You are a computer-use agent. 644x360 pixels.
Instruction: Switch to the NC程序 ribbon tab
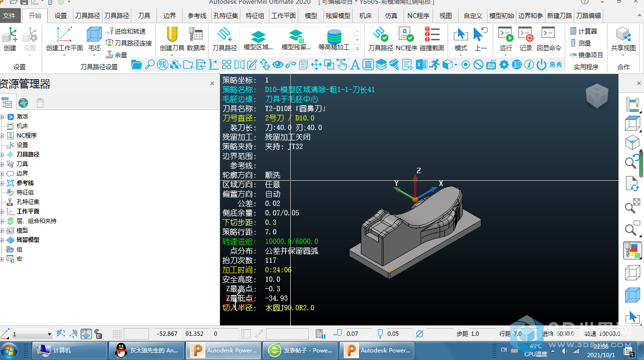[418, 16]
